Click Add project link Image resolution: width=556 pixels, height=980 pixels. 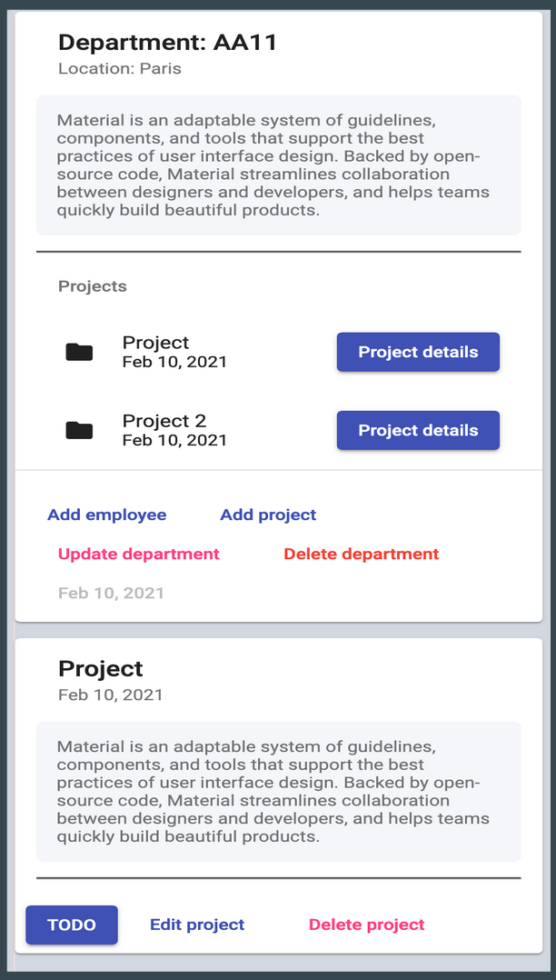[x=268, y=515]
